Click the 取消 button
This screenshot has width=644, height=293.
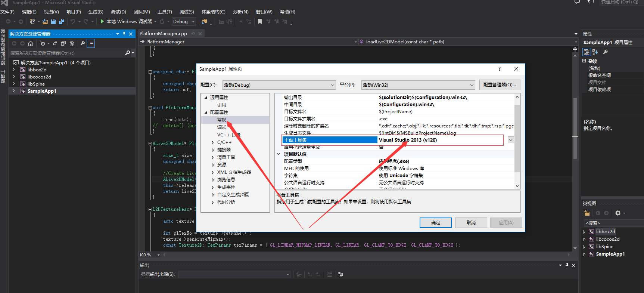click(471, 223)
